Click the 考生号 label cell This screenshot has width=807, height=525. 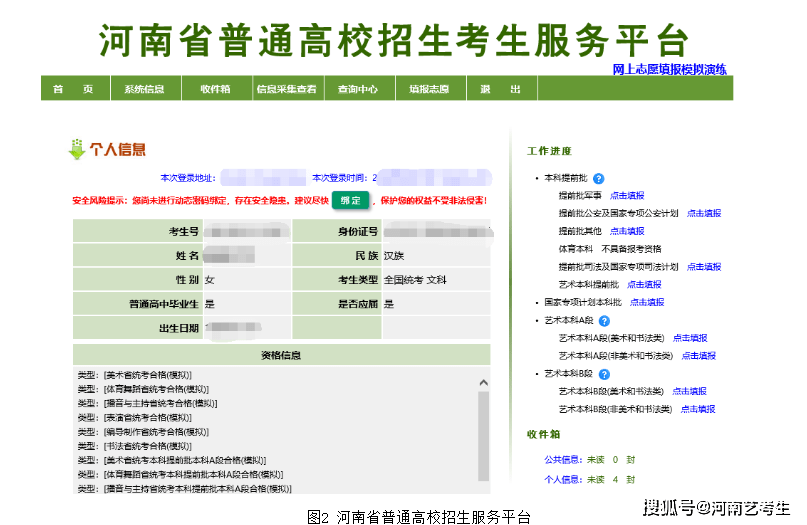tap(138, 231)
